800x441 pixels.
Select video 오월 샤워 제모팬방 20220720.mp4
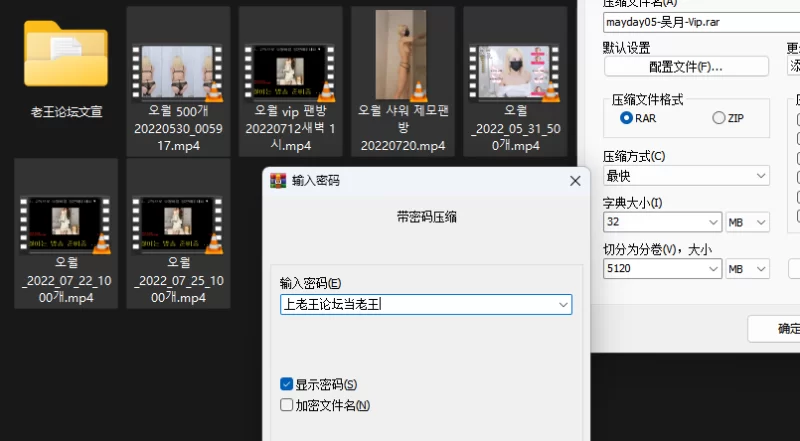pos(403,82)
